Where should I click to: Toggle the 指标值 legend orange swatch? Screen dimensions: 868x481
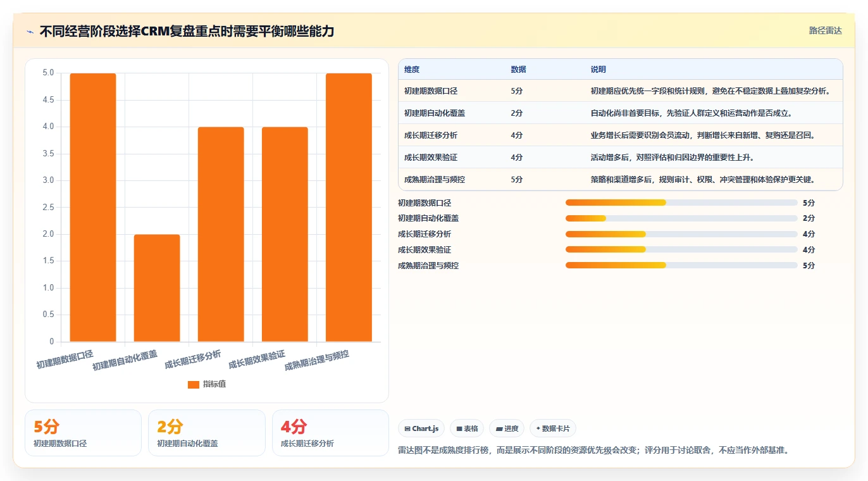point(194,384)
